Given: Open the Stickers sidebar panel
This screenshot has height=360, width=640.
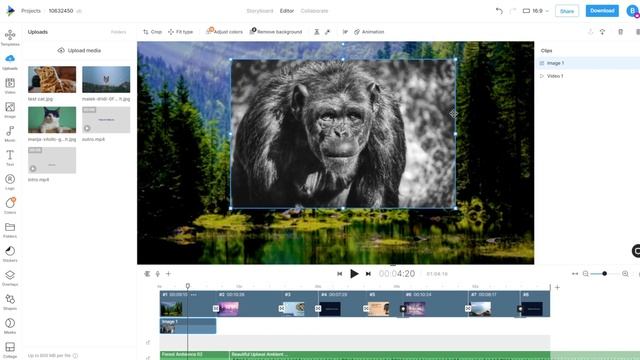Looking at the screenshot, I should tap(10, 253).
